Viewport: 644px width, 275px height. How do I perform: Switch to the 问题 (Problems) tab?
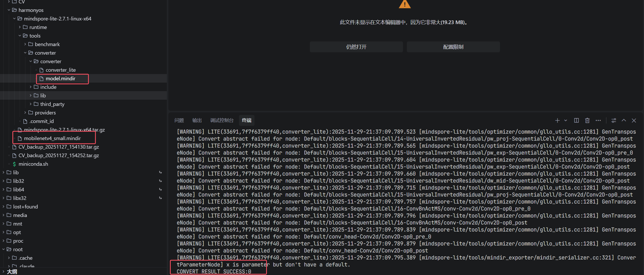coord(179,120)
